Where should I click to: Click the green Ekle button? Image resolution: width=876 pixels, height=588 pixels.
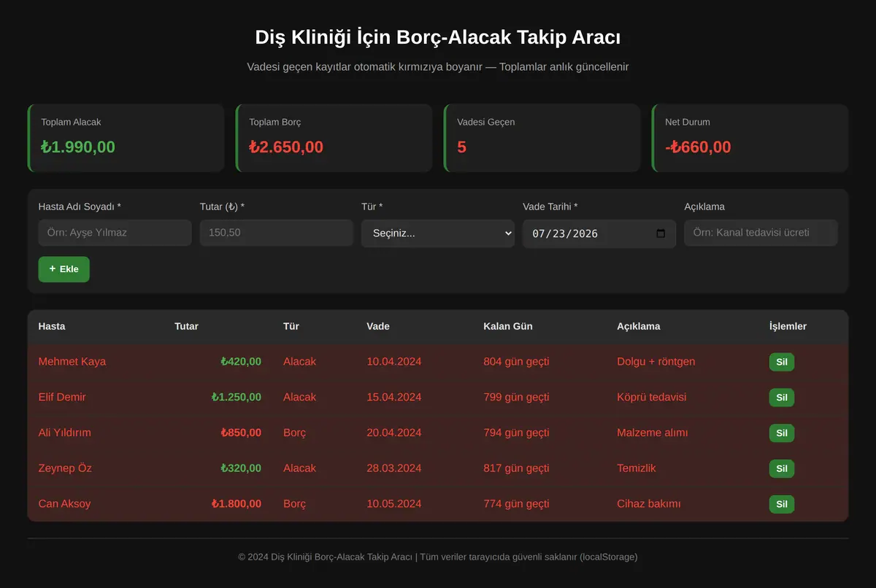(x=64, y=269)
